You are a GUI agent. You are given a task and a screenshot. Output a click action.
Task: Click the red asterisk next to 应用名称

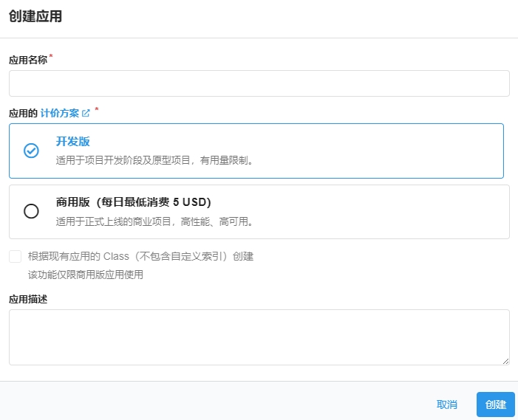tap(51, 57)
